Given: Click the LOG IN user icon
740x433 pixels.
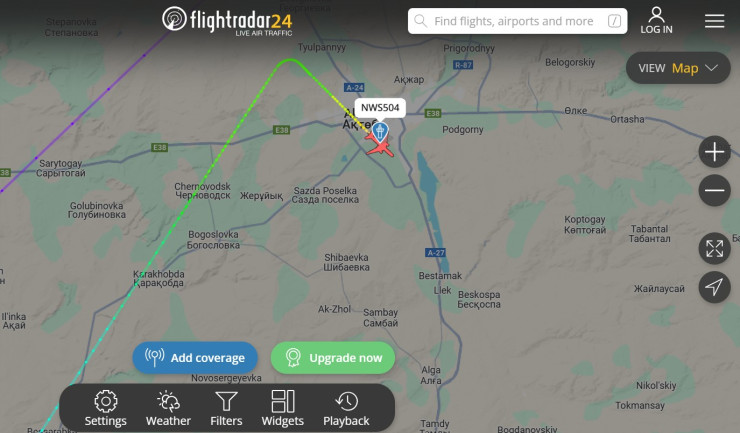Looking at the screenshot, I should [x=656, y=20].
